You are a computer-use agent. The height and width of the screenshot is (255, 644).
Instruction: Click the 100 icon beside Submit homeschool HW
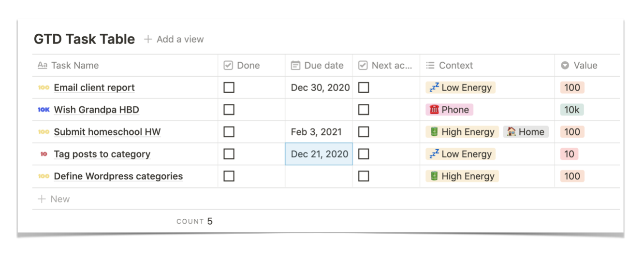[x=44, y=132]
